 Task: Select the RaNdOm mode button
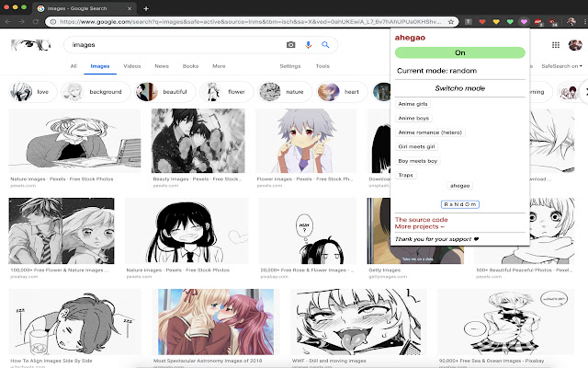click(x=459, y=204)
